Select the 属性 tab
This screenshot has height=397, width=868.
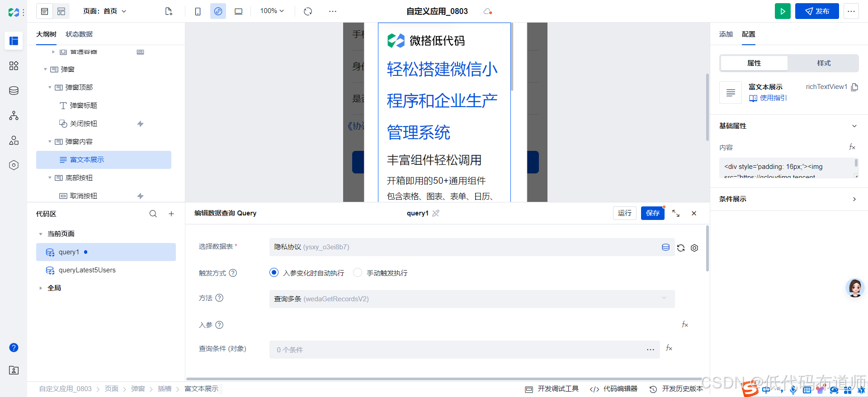[x=754, y=63]
